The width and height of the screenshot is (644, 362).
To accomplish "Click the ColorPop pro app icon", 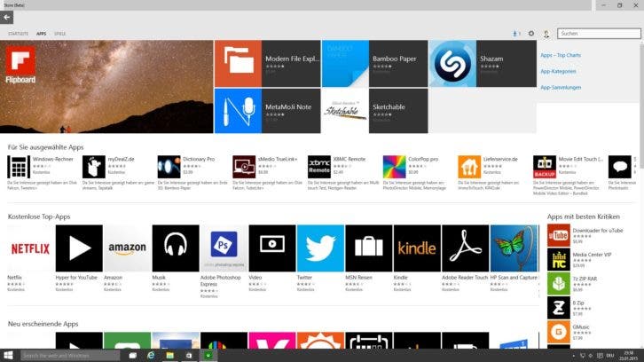I will [394, 167].
